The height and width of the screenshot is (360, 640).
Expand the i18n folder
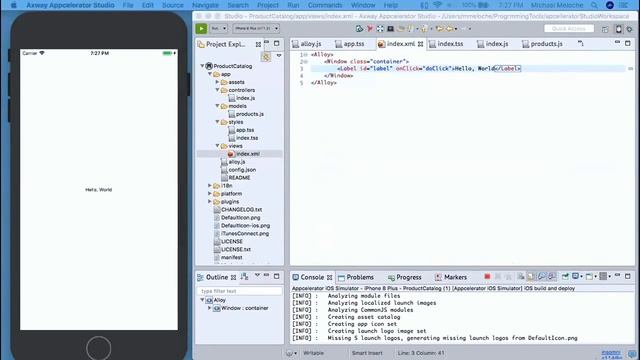click(210, 186)
